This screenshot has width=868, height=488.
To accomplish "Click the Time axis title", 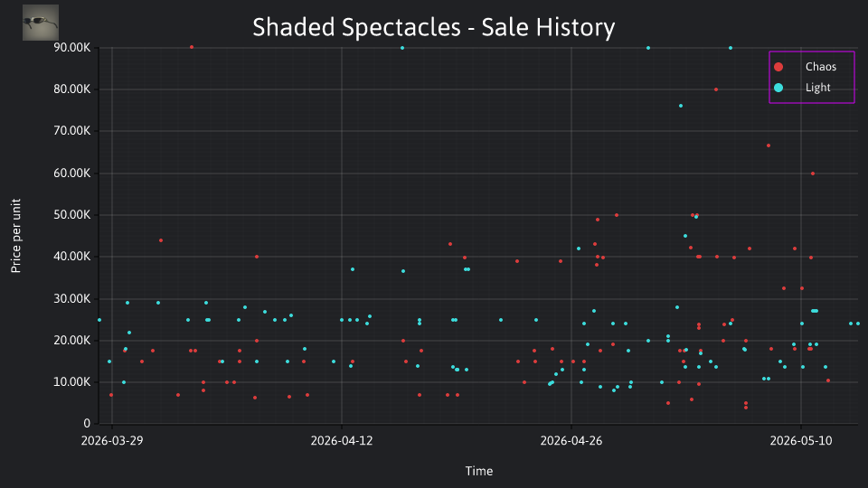I will (479, 471).
